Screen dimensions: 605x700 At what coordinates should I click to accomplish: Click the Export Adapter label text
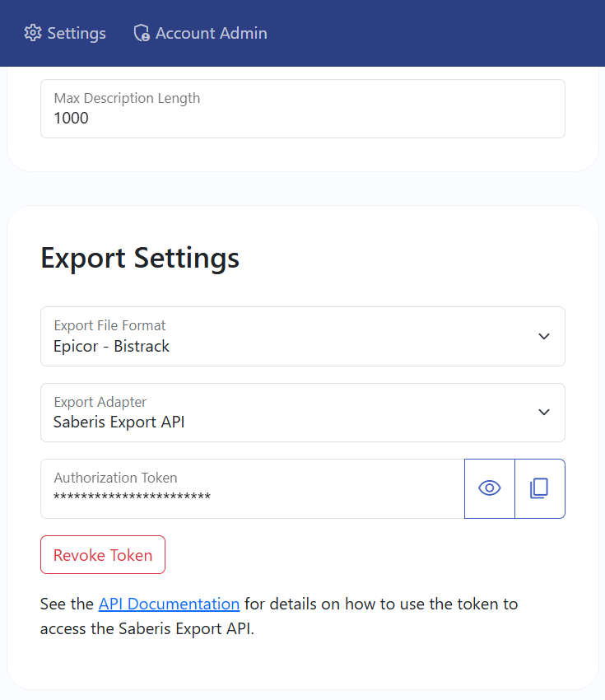pos(100,402)
